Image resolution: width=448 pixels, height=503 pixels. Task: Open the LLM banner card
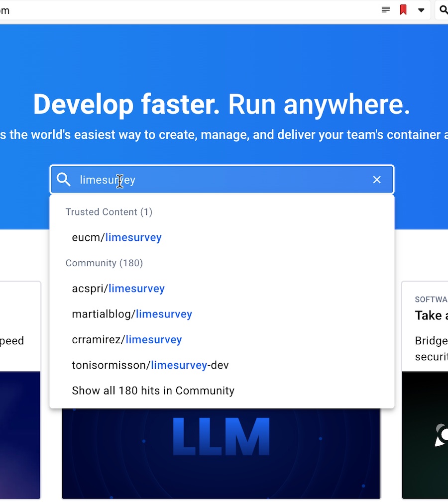[x=221, y=453]
